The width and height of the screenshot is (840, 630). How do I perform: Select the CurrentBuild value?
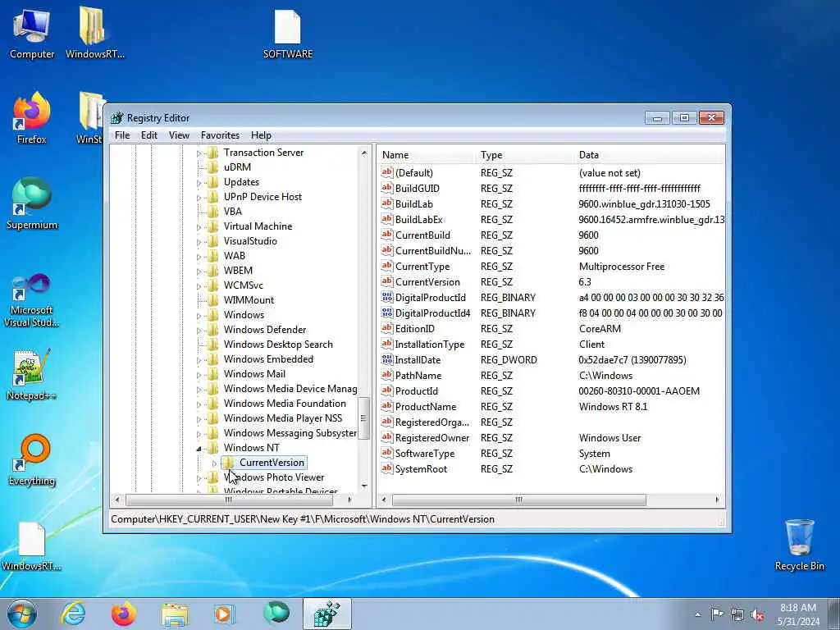coord(422,235)
